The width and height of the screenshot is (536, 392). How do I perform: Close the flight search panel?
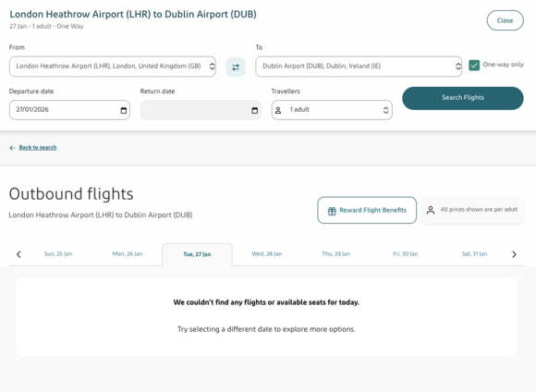[505, 20]
